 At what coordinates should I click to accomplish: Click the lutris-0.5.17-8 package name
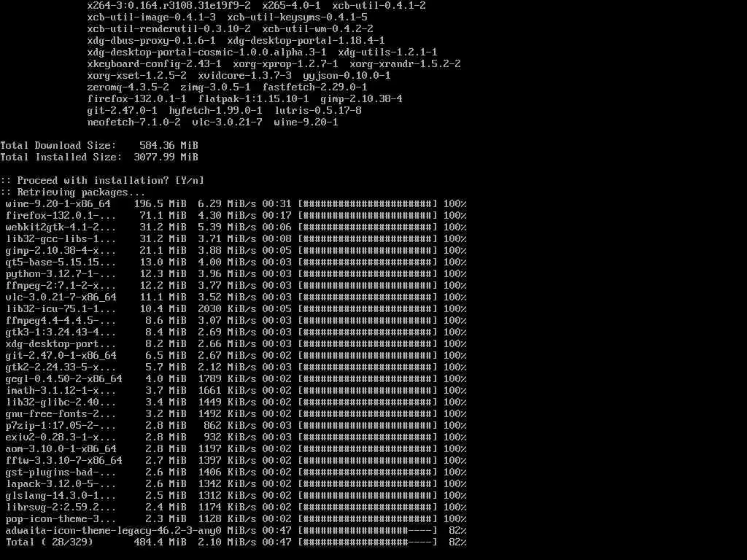(318, 111)
